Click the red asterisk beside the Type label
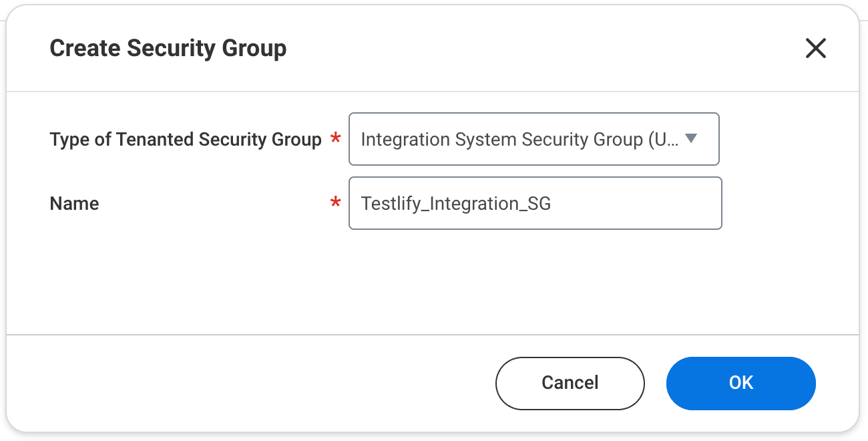Screen dimensions: 868x441 click(x=336, y=140)
